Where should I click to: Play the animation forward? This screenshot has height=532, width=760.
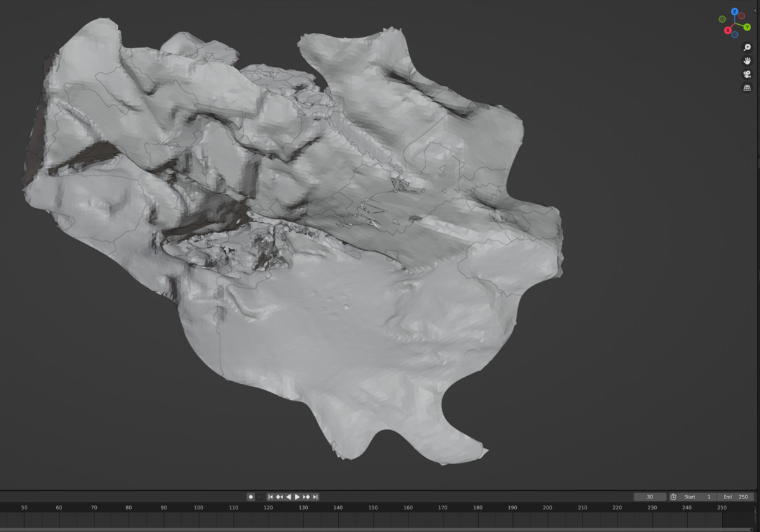click(x=297, y=497)
